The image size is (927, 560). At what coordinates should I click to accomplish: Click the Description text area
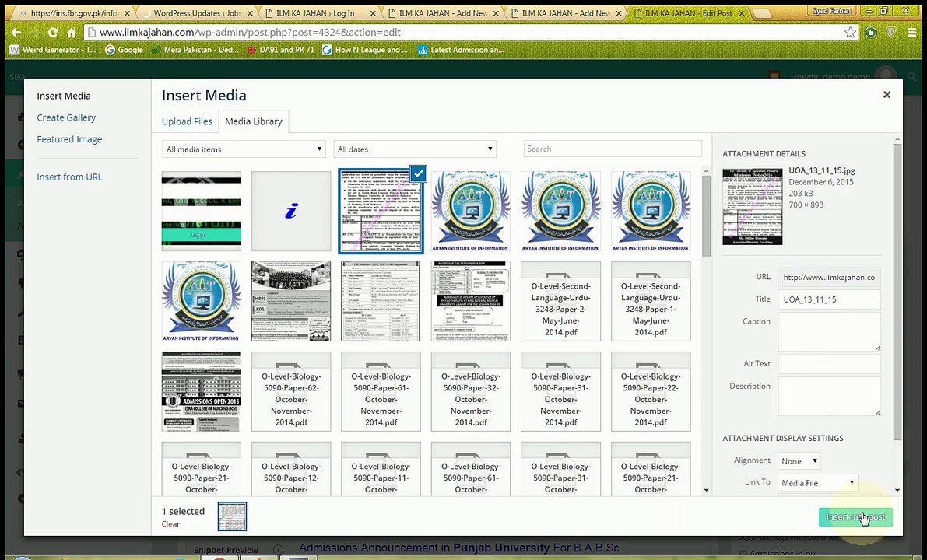point(829,397)
